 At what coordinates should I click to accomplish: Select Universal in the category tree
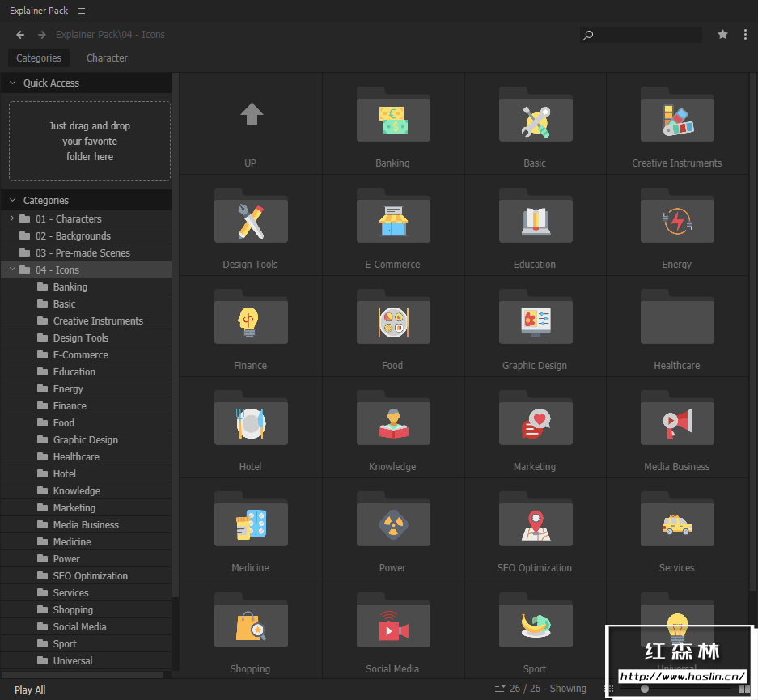[86, 660]
